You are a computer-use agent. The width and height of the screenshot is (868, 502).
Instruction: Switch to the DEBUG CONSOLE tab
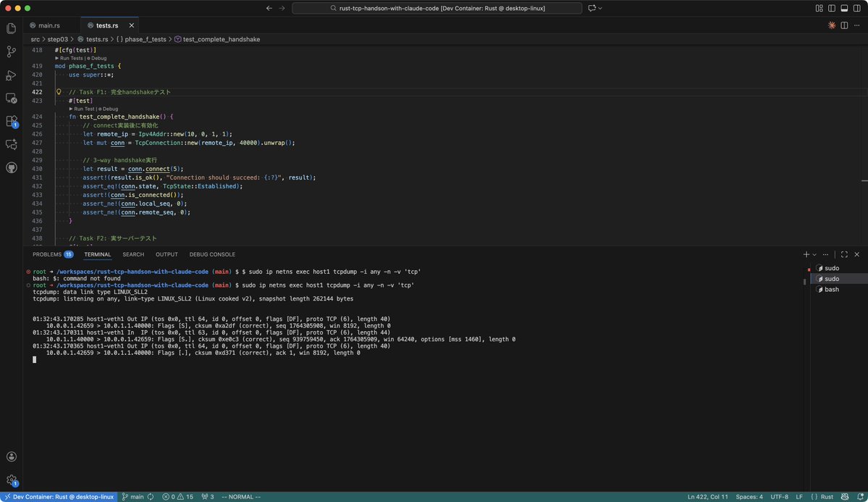tap(211, 254)
